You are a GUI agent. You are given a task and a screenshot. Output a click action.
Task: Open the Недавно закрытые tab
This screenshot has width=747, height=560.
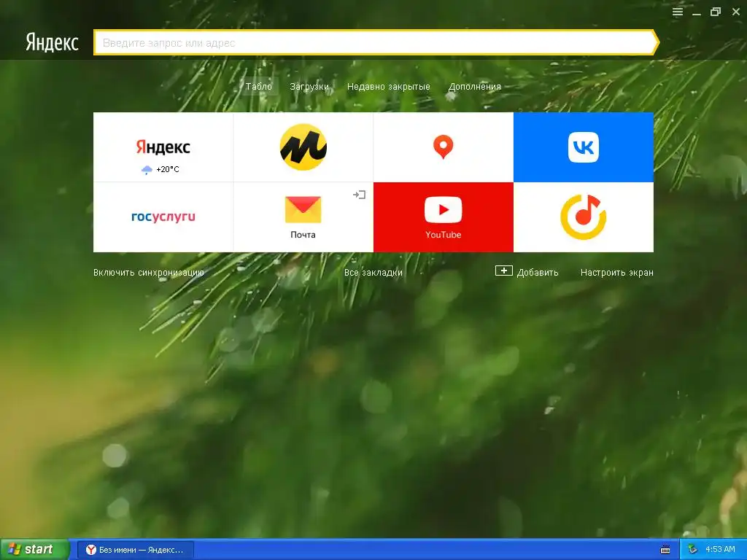[x=388, y=87]
